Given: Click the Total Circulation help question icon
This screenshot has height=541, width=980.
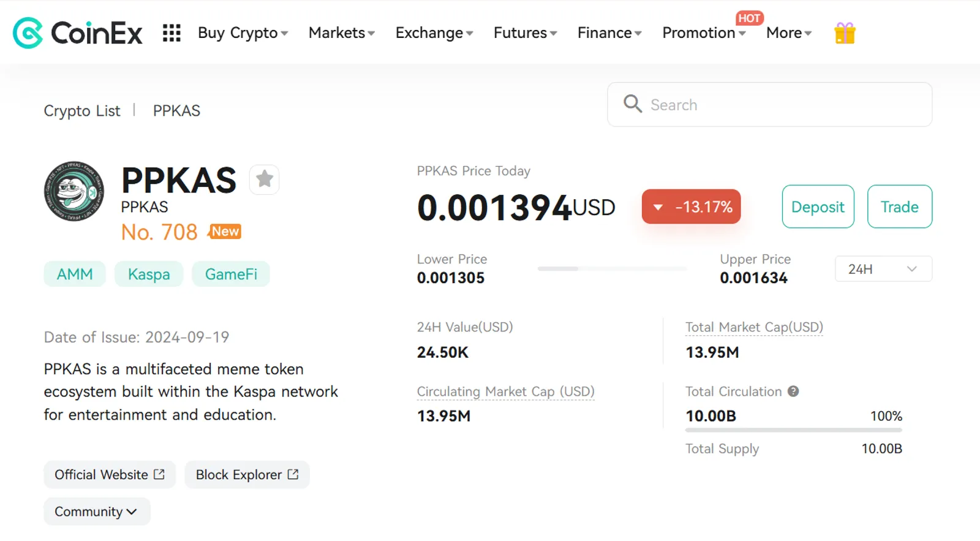Looking at the screenshot, I should point(793,391).
